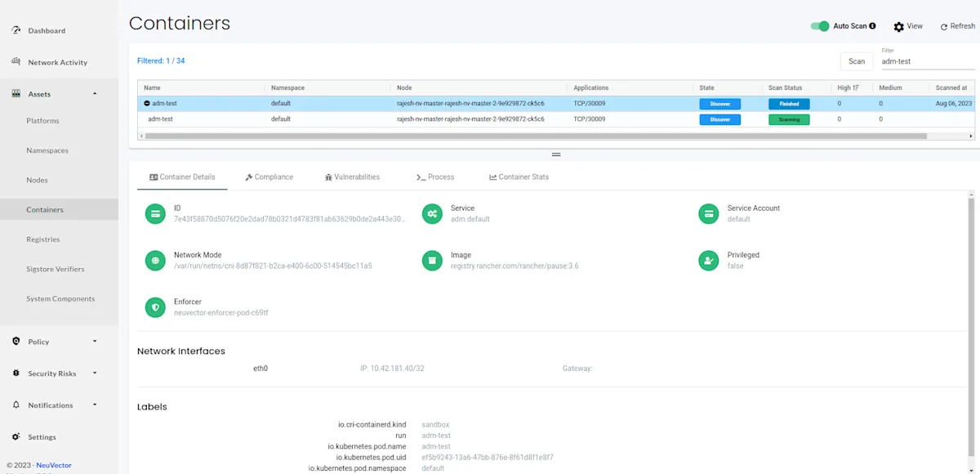Click the image value 'registry.rancher.com/rancher/pause:3.6'
The height and width of the screenshot is (474, 980).
click(514, 266)
